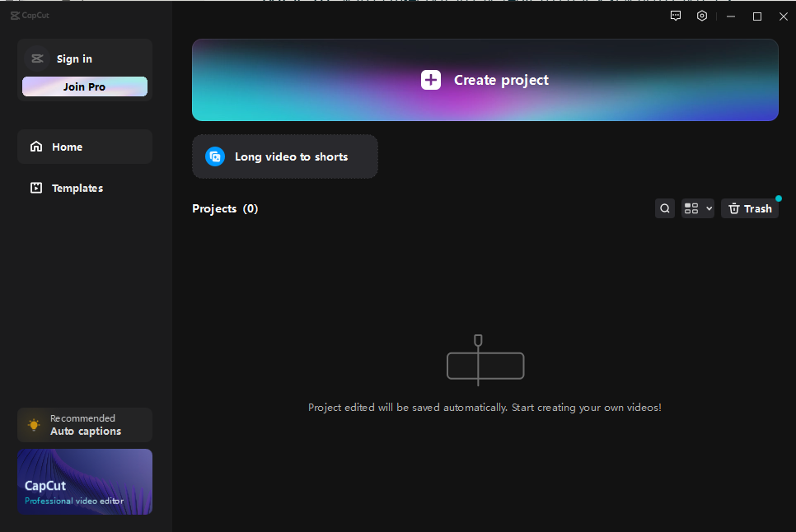796x532 pixels.
Task: Search projects with the magnifier icon
Action: pyautogui.click(x=664, y=208)
